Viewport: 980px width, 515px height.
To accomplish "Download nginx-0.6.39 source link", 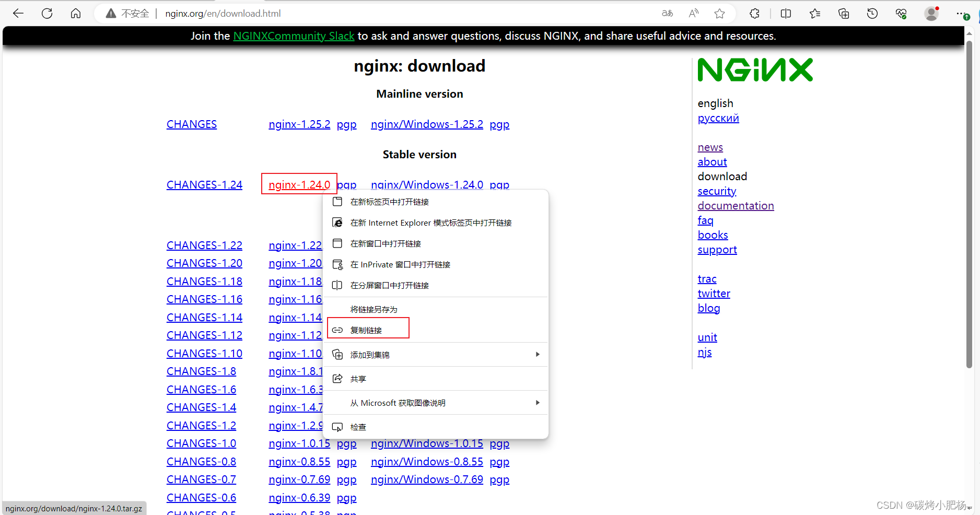I will (x=299, y=498).
